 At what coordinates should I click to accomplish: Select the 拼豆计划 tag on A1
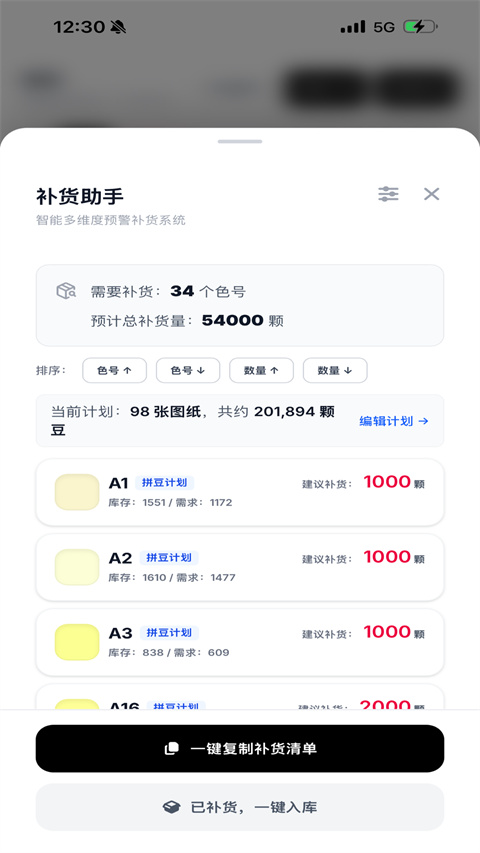164,483
